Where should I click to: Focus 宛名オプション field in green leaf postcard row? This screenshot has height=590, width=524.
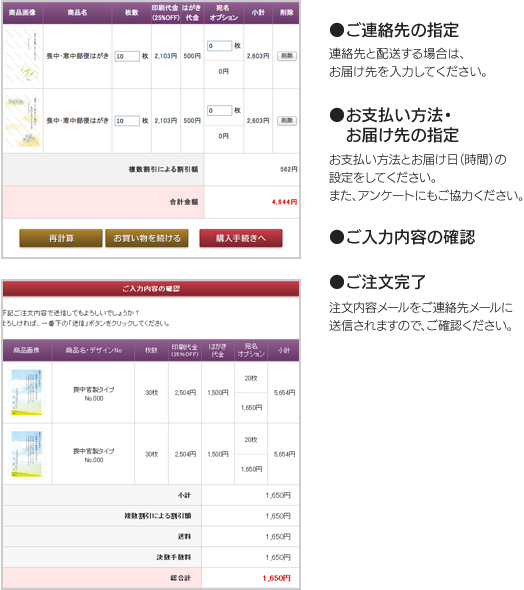pyautogui.click(x=220, y=46)
